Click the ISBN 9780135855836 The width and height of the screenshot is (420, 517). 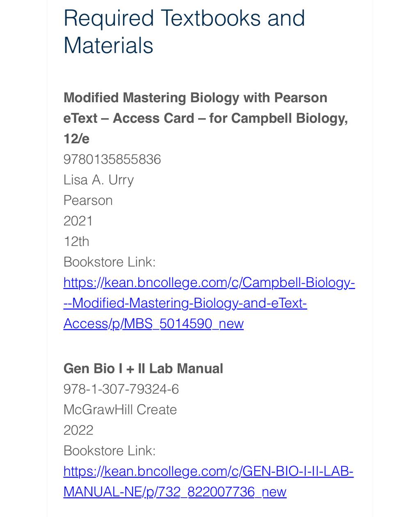point(112,159)
